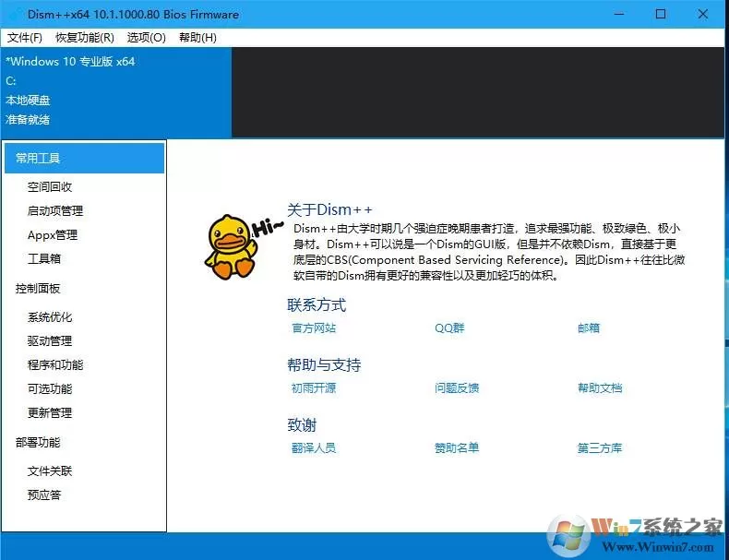Select 启动项管理 in the sidebar

pos(55,211)
